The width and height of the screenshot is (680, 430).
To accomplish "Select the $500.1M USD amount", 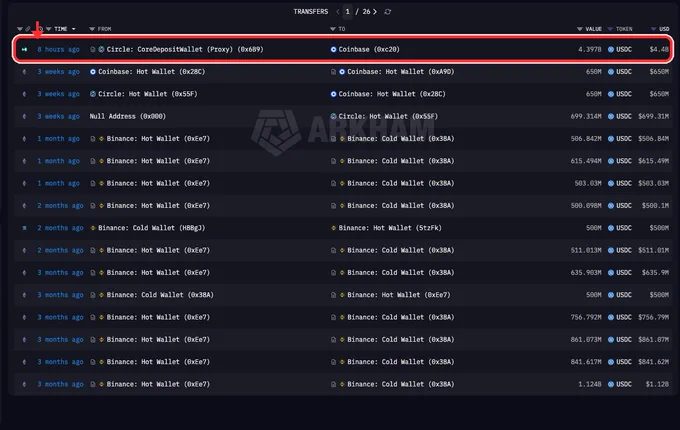I will point(655,205).
